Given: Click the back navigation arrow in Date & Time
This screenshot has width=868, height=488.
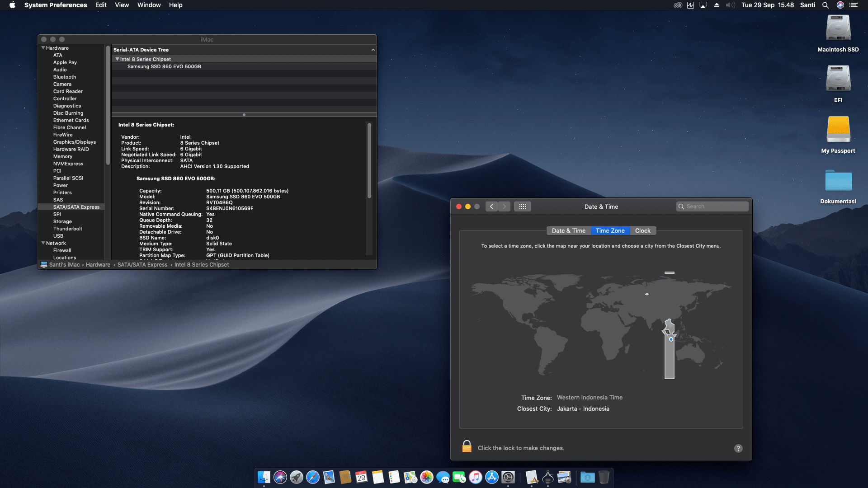Looking at the screenshot, I should [491, 206].
